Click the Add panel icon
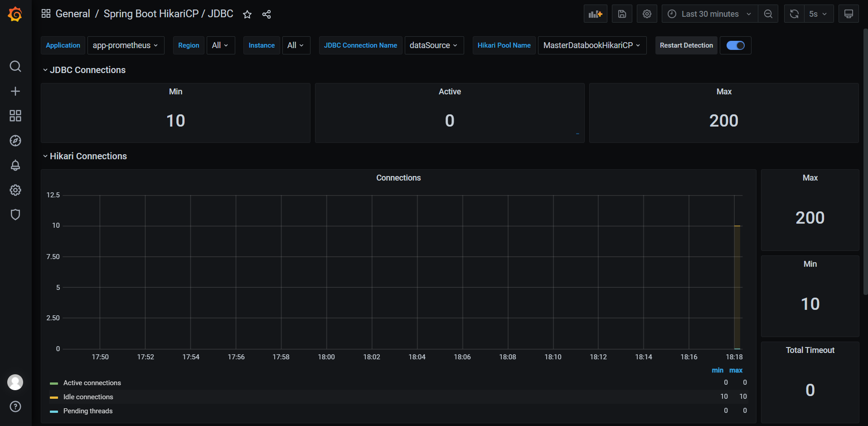This screenshot has width=868, height=426. tap(596, 14)
